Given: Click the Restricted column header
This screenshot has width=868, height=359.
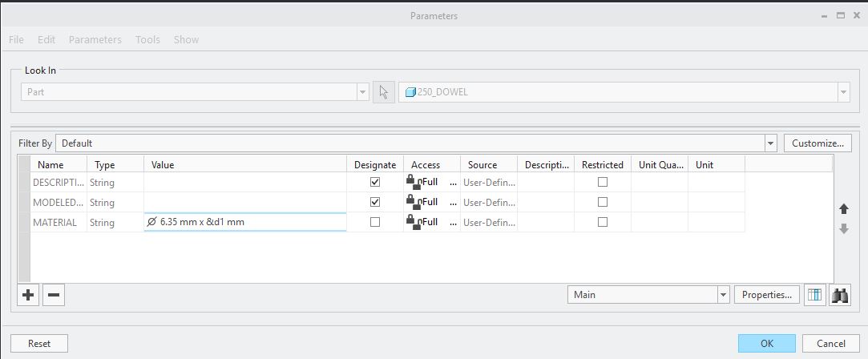Looking at the screenshot, I should (602, 164).
